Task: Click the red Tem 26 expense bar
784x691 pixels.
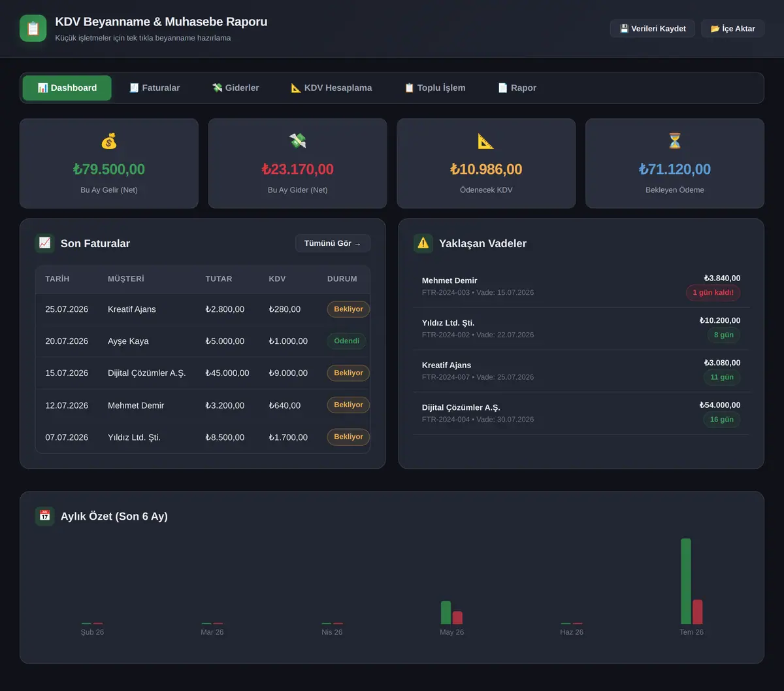Action: click(x=698, y=612)
